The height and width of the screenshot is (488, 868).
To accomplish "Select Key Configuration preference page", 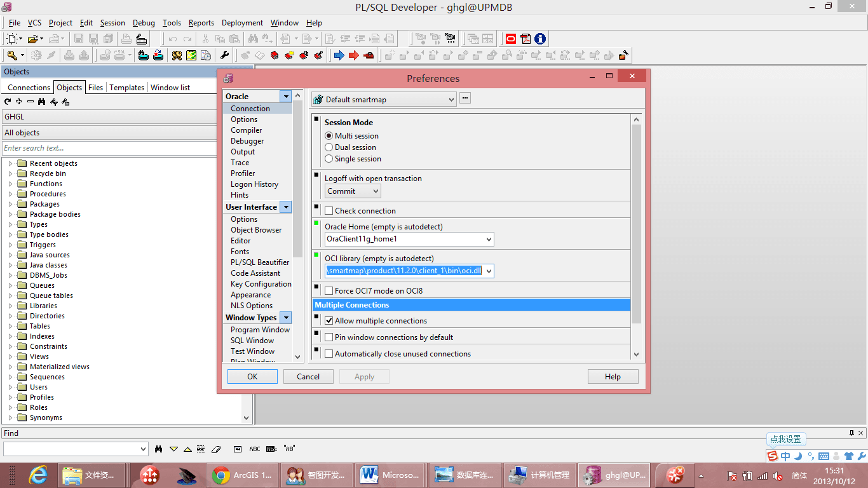I will click(x=261, y=284).
